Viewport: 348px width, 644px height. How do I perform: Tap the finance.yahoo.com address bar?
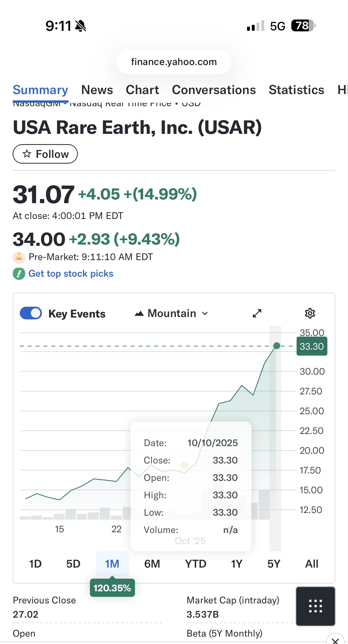pos(174,62)
